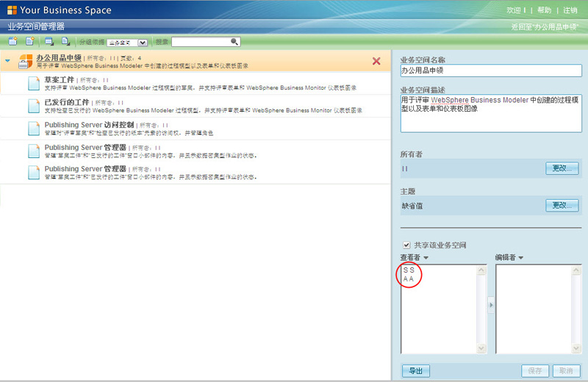Open the 编辑者 dropdown arrow

coord(520,258)
